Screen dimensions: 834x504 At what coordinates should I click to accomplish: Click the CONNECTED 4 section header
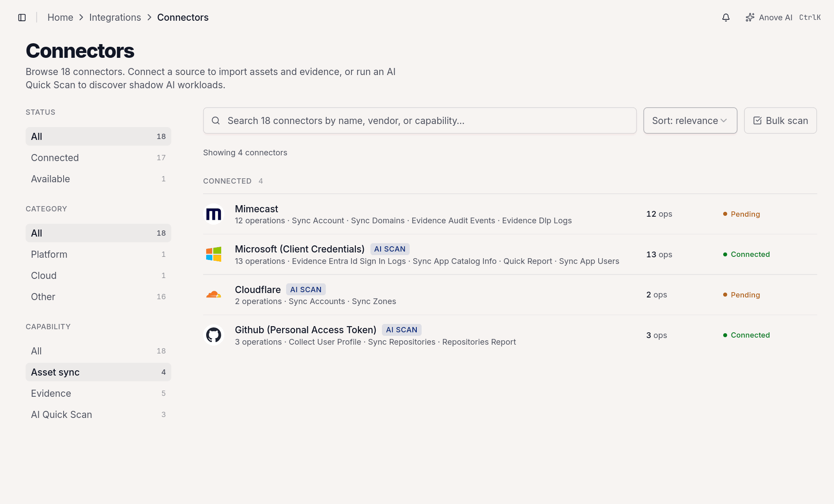coord(233,181)
